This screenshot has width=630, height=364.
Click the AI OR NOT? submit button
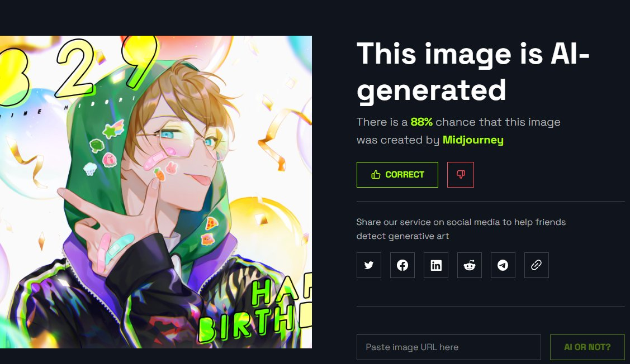(x=588, y=347)
